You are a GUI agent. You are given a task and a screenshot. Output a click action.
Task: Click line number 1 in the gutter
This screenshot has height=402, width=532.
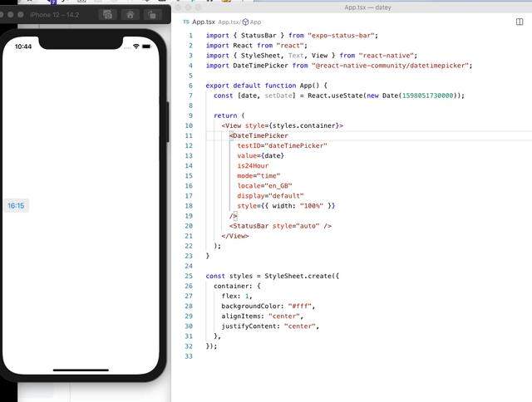tap(190, 35)
